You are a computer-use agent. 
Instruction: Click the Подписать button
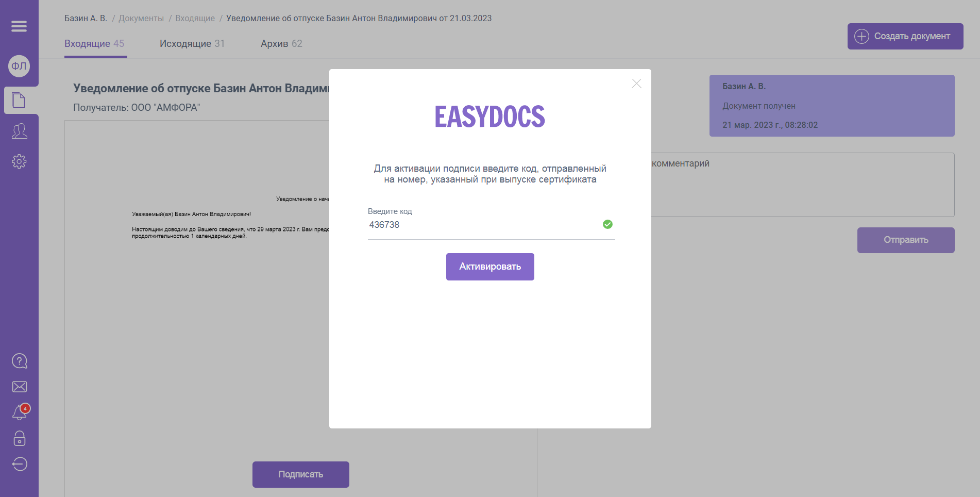[300, 474]
